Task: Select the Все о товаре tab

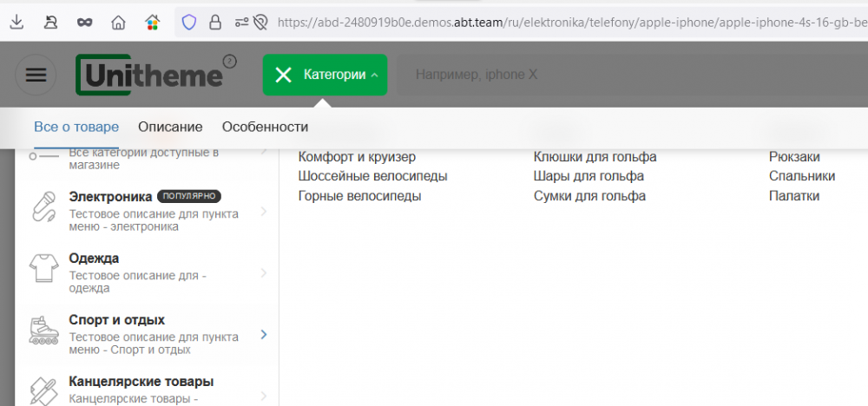Action: pyautogui.click(x=76, y=127)
